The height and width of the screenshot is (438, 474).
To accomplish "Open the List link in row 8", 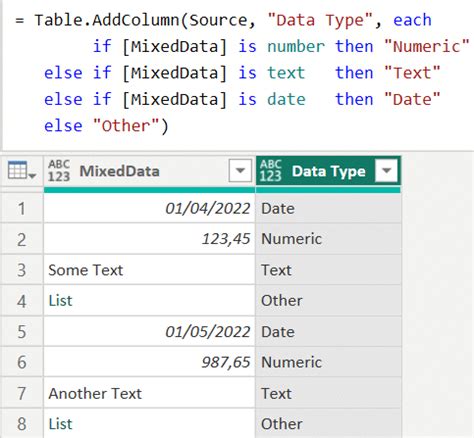I will tap(60, 424).
